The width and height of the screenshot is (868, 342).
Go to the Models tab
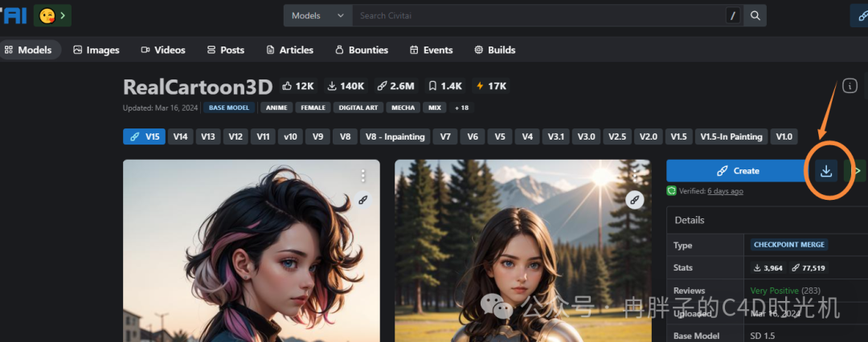pyautogui.click(x=28, y=50)
